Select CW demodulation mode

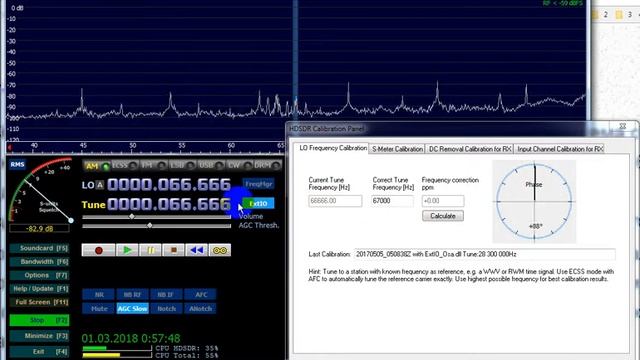(x=239, y=166)
